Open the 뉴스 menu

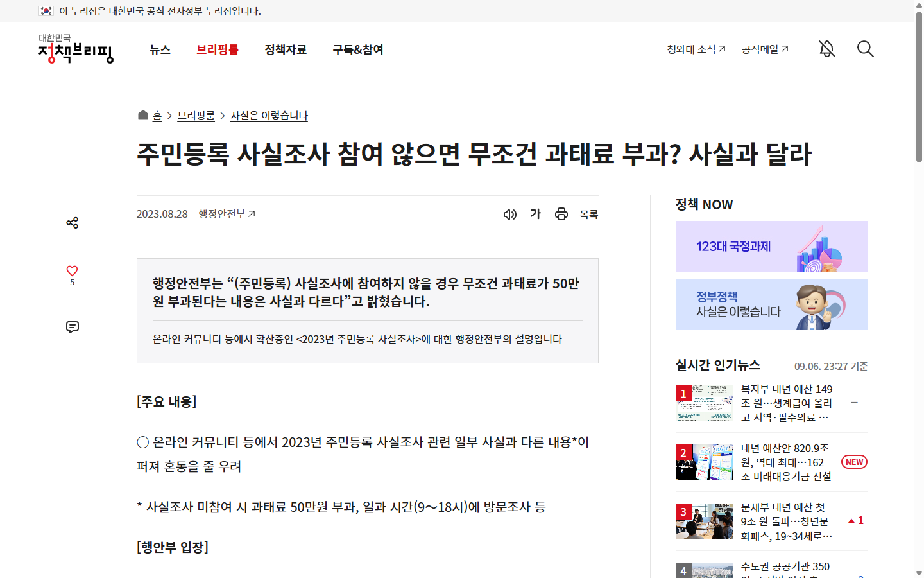[x=160, y=49]
